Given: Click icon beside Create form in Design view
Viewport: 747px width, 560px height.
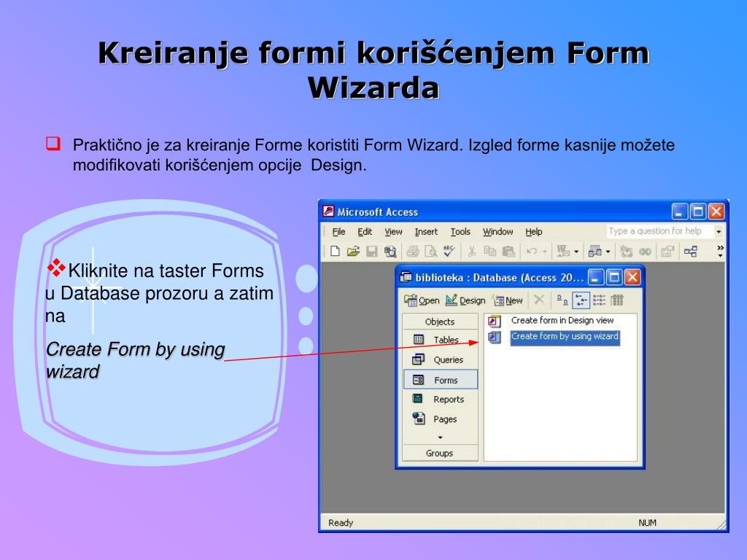Looking at the screenshot, I should [x=495, y=322].
